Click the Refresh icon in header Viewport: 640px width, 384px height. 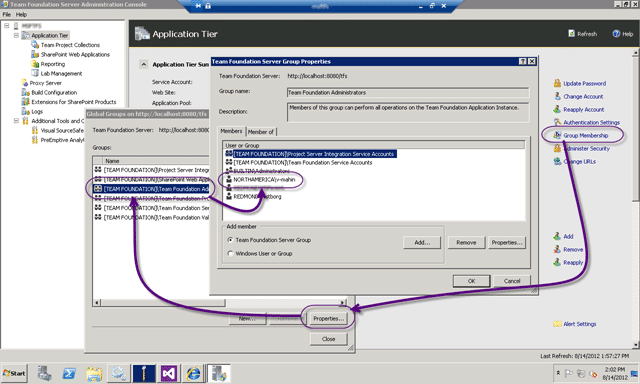point(571,33)
